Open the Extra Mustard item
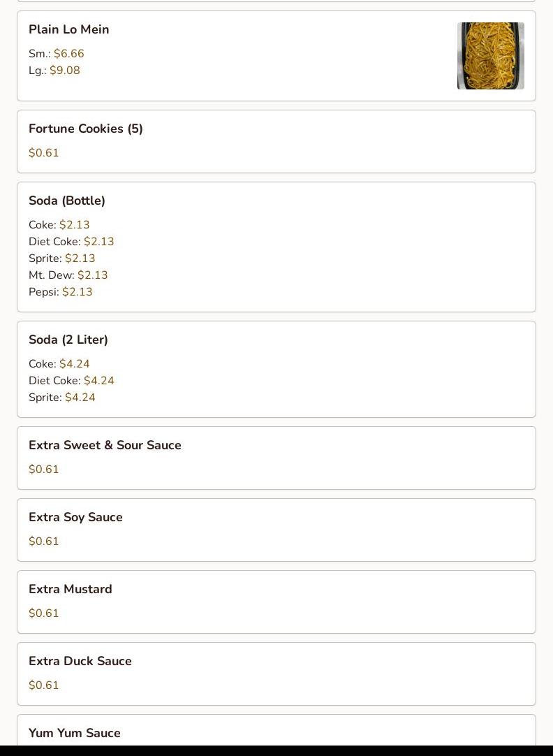The height and width of the screenshot is (756, 553). [x=276, y=602]
